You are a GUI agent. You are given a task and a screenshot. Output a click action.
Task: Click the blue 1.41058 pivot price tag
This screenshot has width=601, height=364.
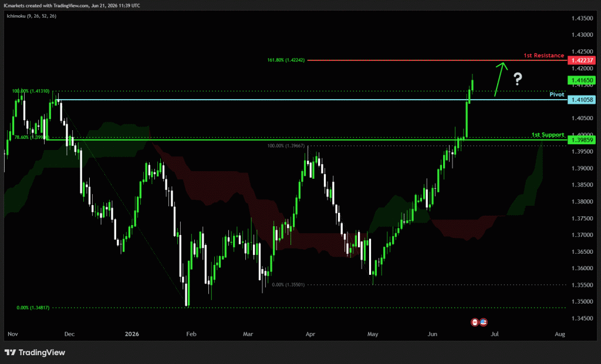pyautogui.click(x=582, y=100)
